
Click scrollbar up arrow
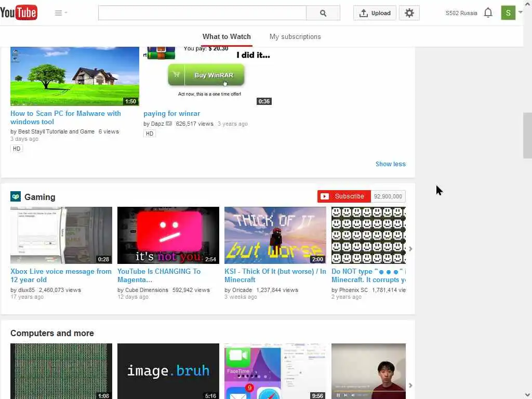click(528, 4)
